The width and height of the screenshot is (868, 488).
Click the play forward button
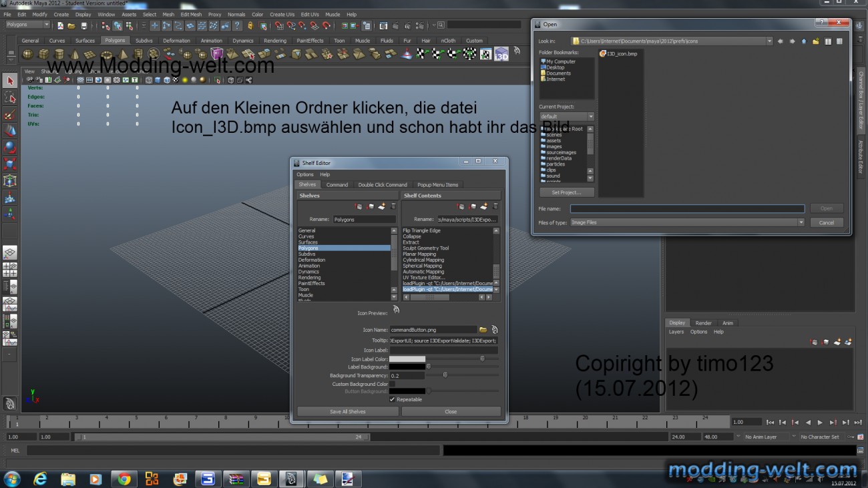[x=820, y=423]
